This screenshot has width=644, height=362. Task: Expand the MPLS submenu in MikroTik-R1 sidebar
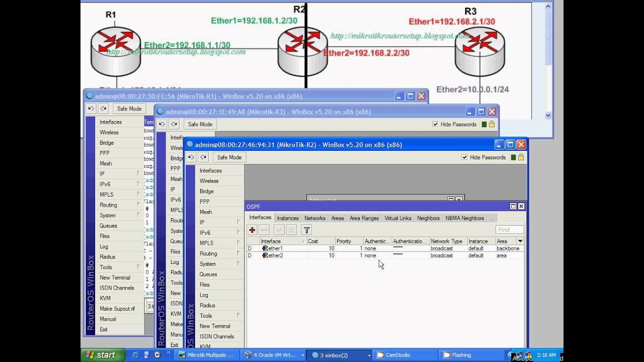138,194
